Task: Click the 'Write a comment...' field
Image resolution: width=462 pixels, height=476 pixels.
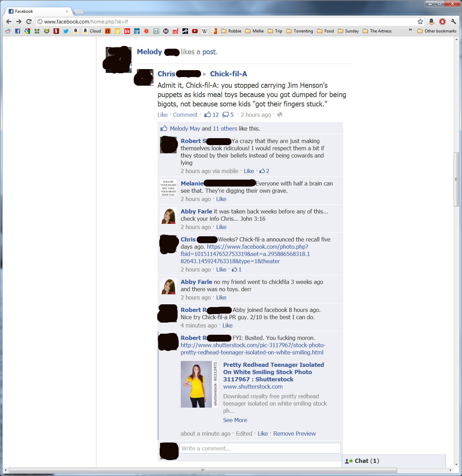Action: coord(260,448)
